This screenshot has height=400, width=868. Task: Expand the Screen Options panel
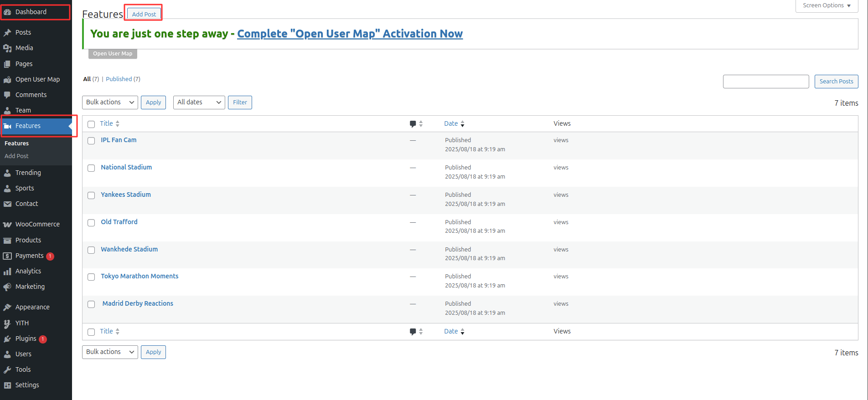(827, 5)
